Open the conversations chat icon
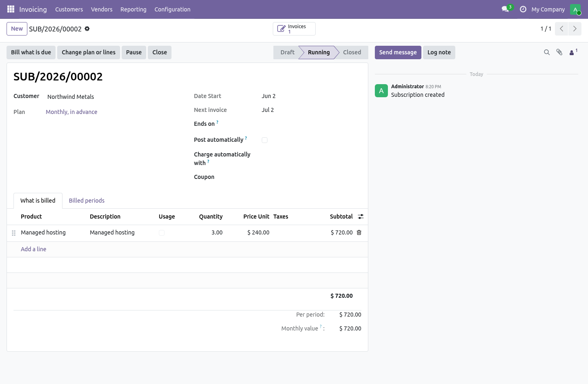 [505, 9]
